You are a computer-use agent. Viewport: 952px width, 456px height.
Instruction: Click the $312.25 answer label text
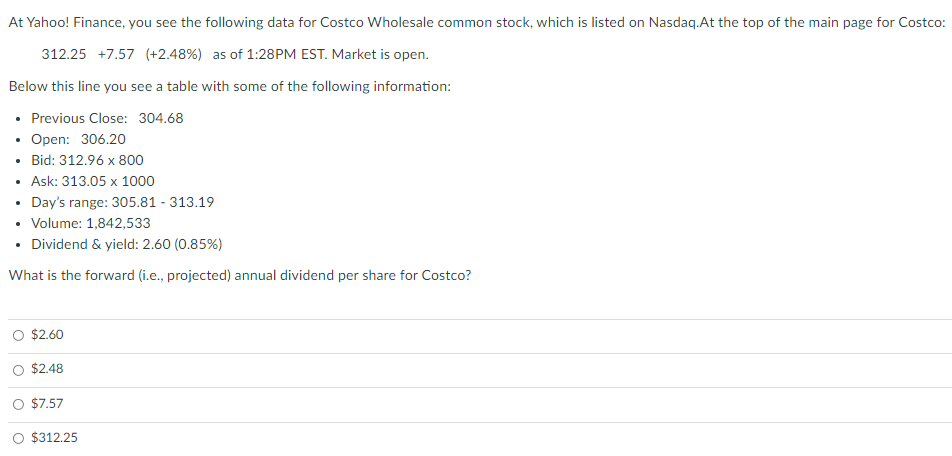tap(55, 438)
